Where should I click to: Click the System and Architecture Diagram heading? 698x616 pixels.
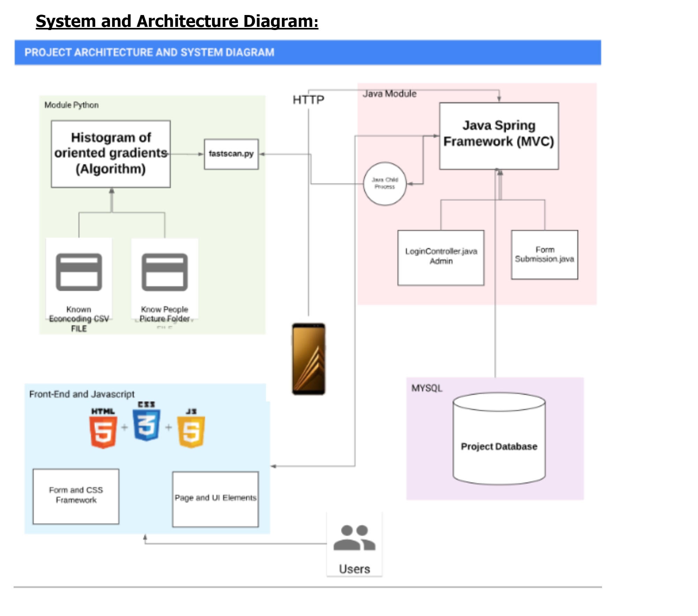[177, 21]
